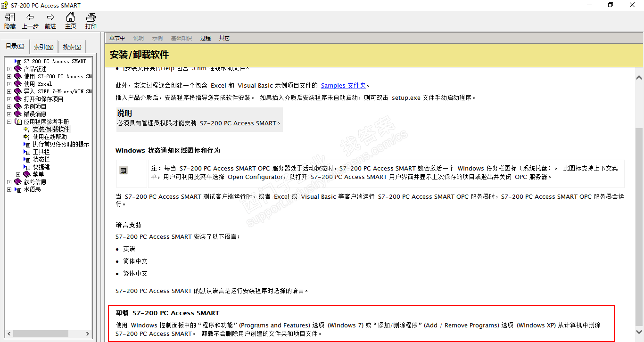Expand the 示例项目 node
This screenshot has height=342, width=644.
[9, 106]
